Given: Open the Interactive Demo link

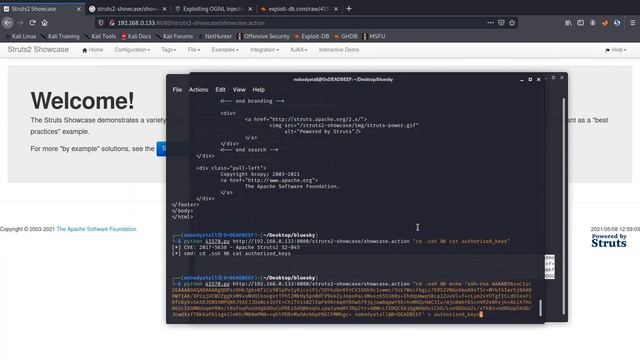Looking at the screenshot, I should click(x=339, y=50).
